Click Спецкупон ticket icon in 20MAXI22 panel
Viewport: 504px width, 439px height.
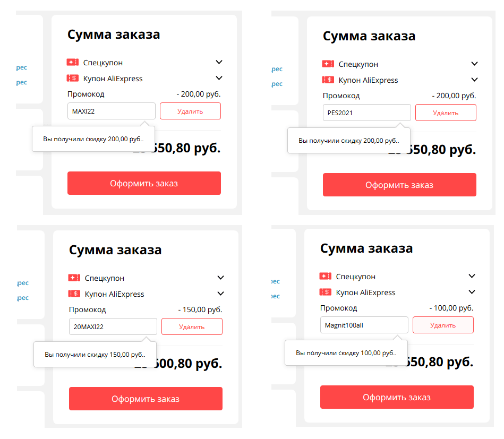pos(74,278)
